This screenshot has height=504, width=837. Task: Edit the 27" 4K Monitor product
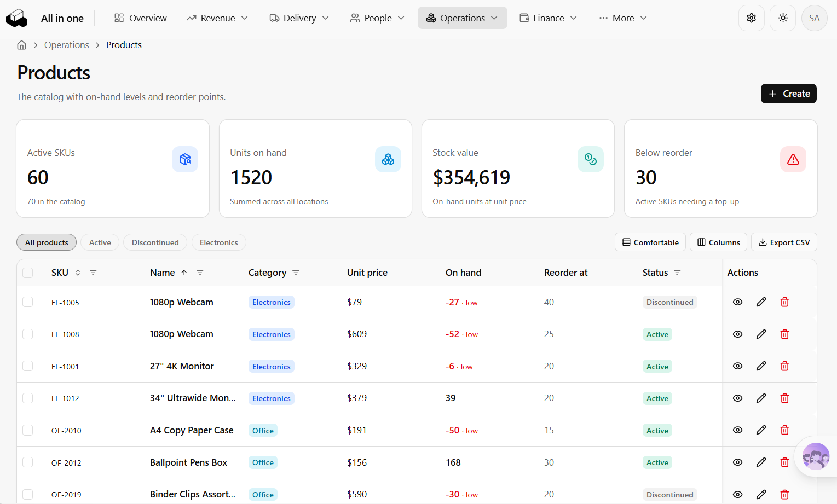pyautogui.click(x=761, y=366)
